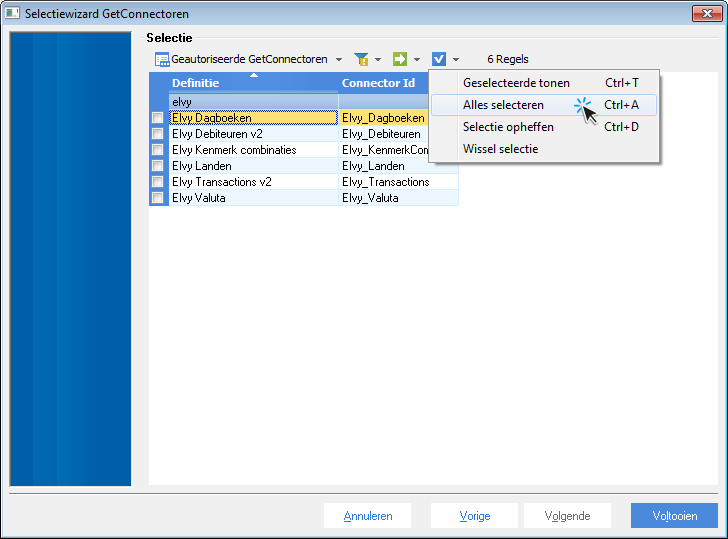
Task: Expand the Geautoriseerde GetConnectoren view dropdown
Action: click(339, 60)
